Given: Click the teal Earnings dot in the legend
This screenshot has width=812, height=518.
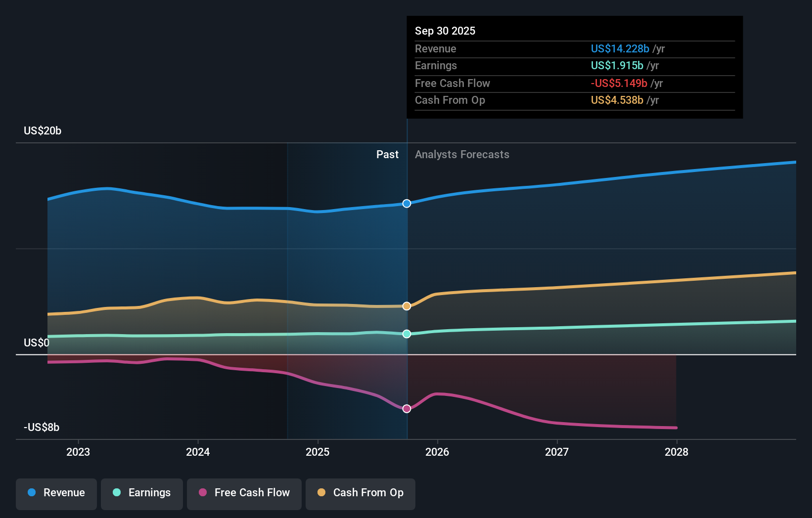Looking at the screenshot, I should pos(116,493).
